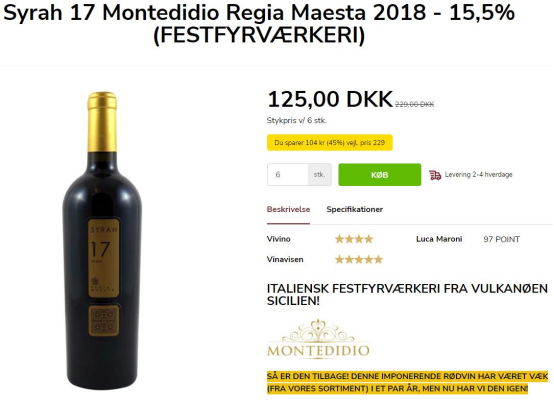The width and height of the screenshot is (554, 401).
Task: Click the 125,00 DKK price
Action: coord(330,99)
